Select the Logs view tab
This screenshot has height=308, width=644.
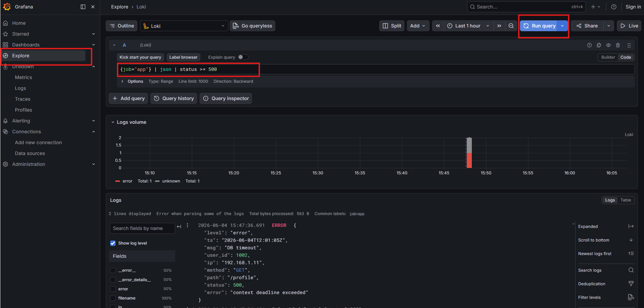[x=610, y=200]
